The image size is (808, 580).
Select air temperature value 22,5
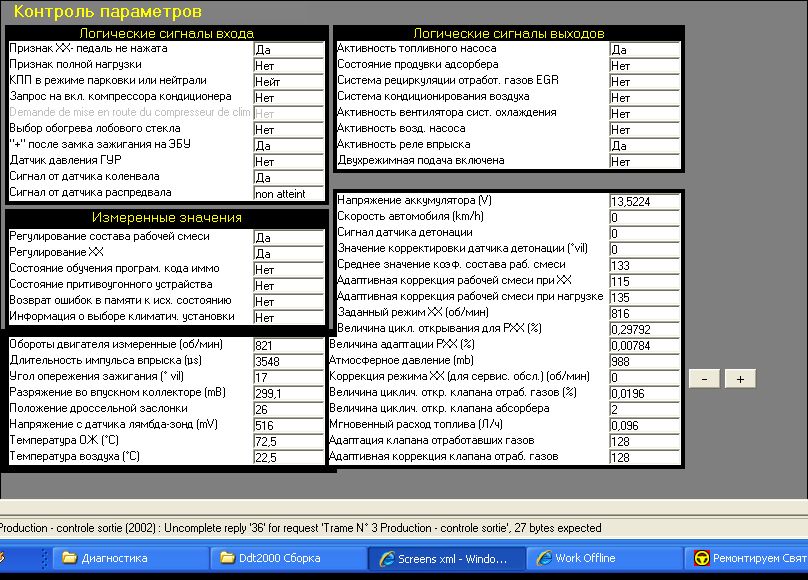(x=289, y=457)
